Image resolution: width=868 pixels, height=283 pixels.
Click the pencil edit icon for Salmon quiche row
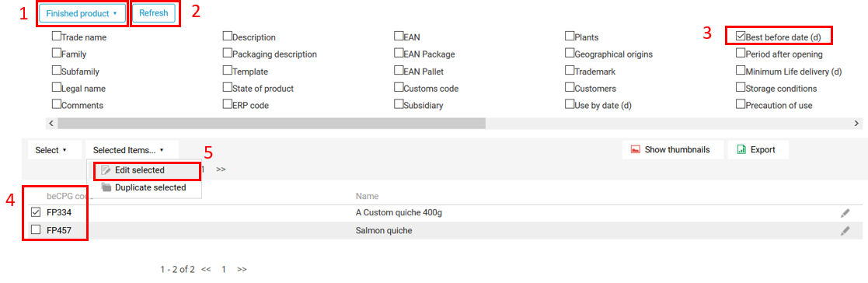click(x=845, y=231)
